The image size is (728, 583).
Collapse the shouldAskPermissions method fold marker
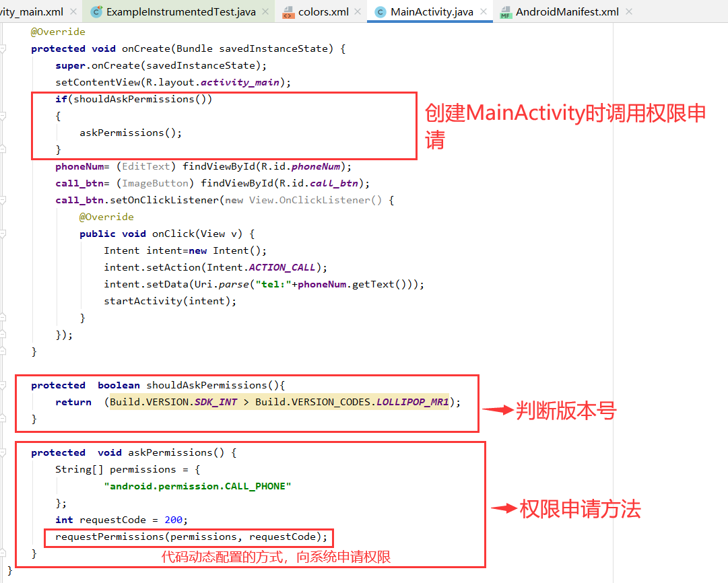point(3,385)
